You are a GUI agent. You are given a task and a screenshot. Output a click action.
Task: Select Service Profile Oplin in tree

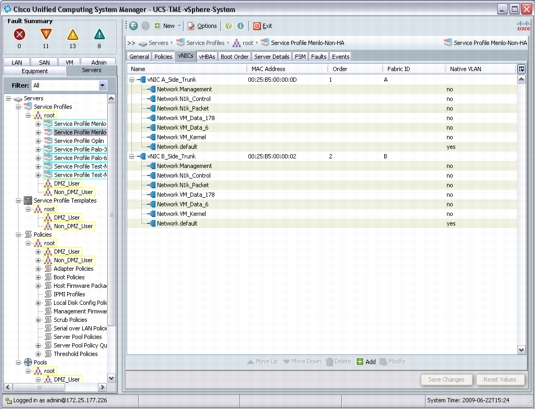tap(79, 141)
